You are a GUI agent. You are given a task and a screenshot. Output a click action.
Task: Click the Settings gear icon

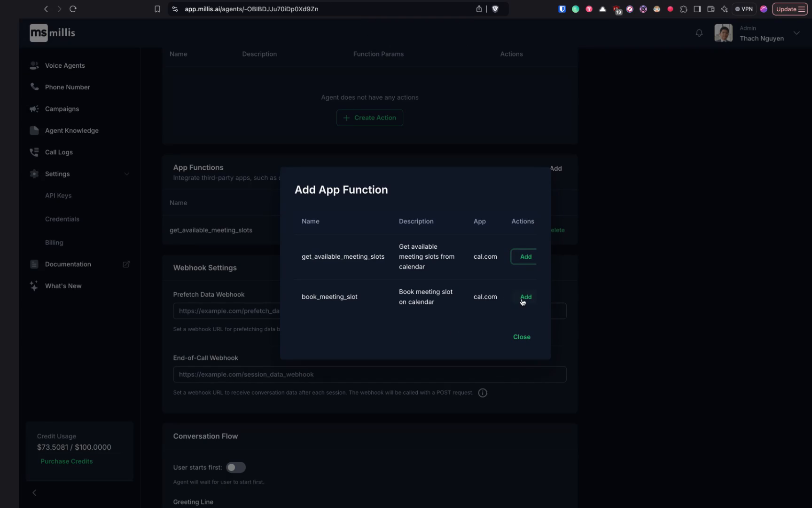pos(34,174)
